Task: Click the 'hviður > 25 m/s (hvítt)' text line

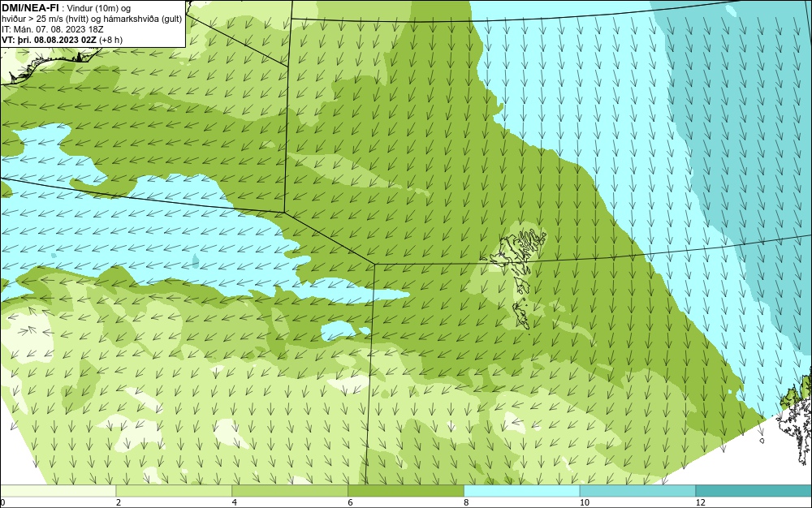Action: 92,19
